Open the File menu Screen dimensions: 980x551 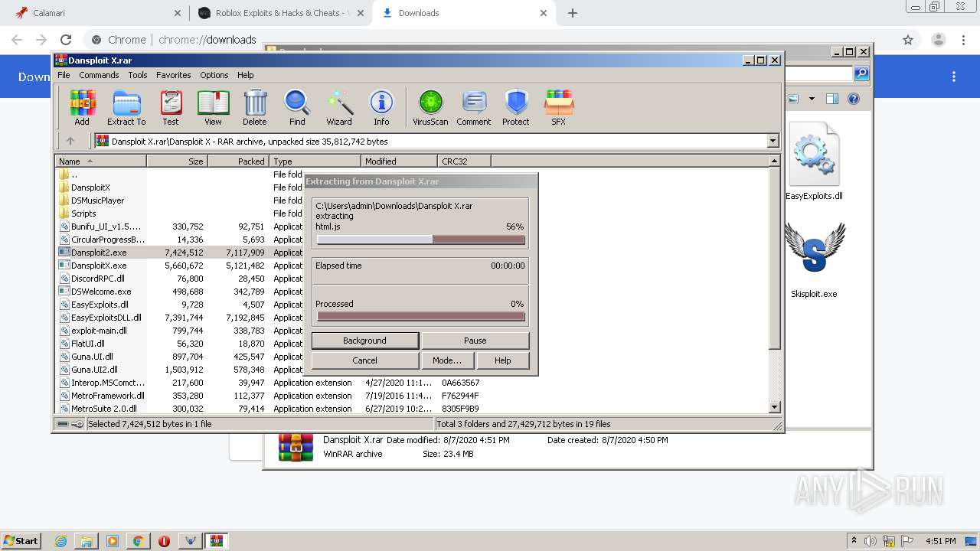tap(64, 75)
